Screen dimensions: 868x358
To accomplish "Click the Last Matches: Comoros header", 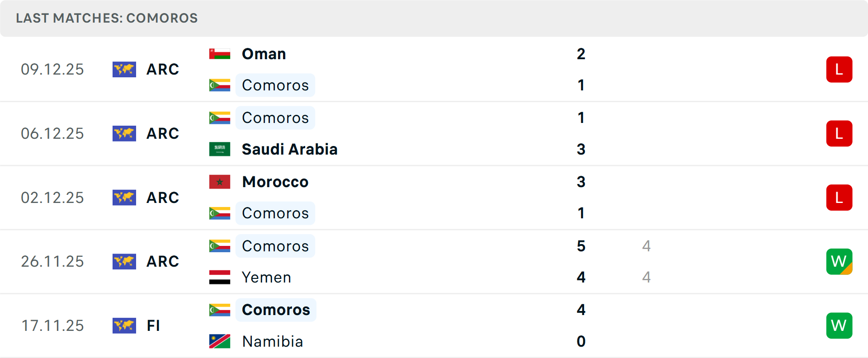I will [x=107, y=18].
